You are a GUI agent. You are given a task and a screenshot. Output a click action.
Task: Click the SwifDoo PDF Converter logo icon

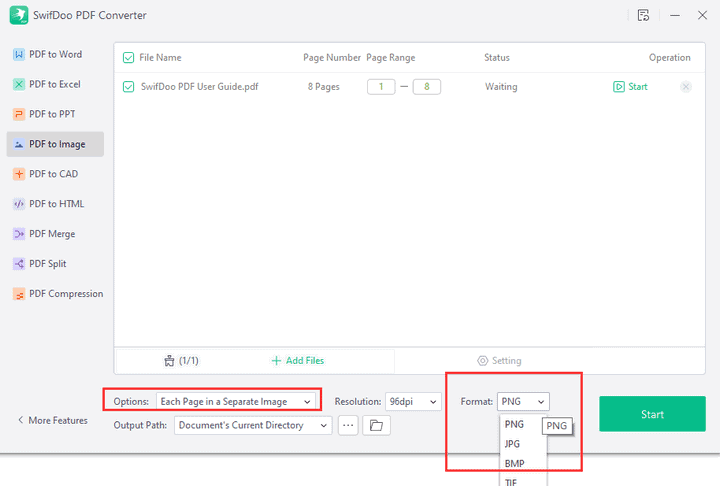pos(19,15)
